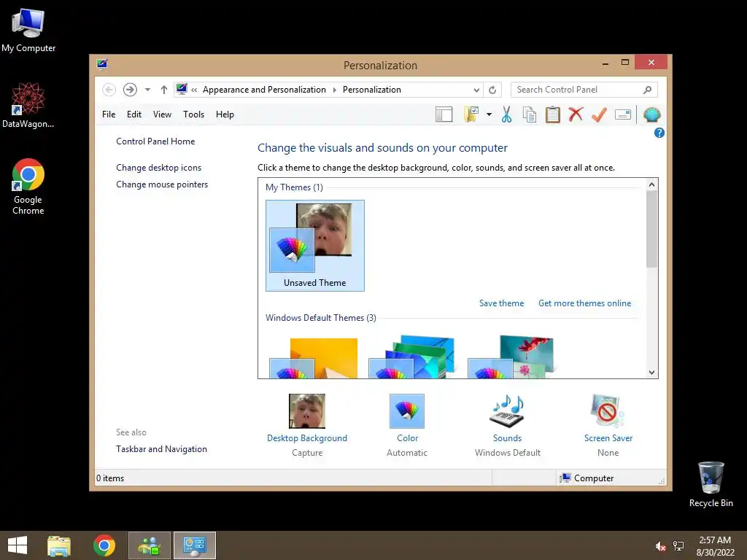Click the Rename icon in toolbar
The width and height of the screenshot is (747, 560).
coord(623,114)
